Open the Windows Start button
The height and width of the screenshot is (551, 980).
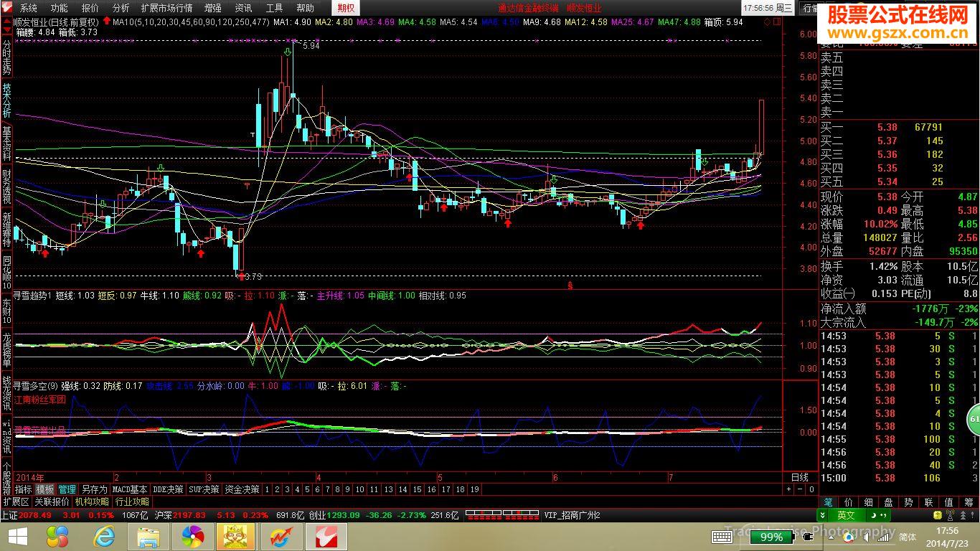pyautogui.click(x=17, y=536)
